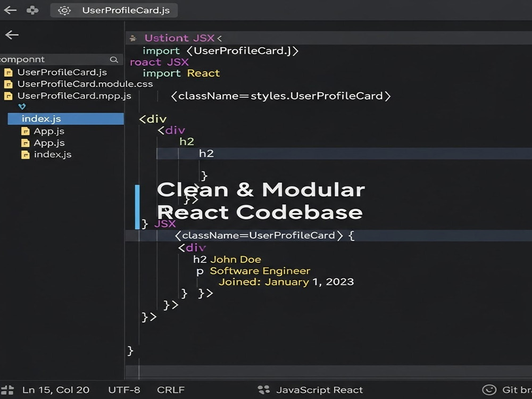This screenshot has height=399, width=532.
Task: Click the className=styles.UserProfileCard line
Action: click(x=281, y=96)
